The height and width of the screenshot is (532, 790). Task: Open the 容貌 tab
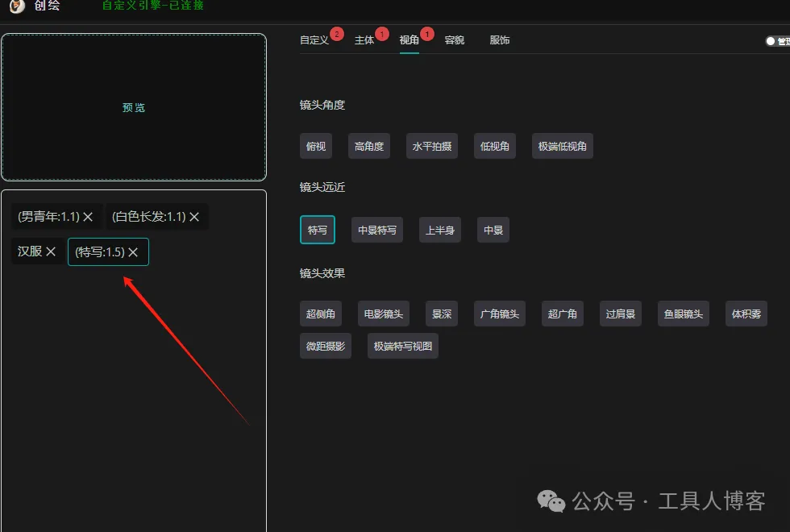454,39
